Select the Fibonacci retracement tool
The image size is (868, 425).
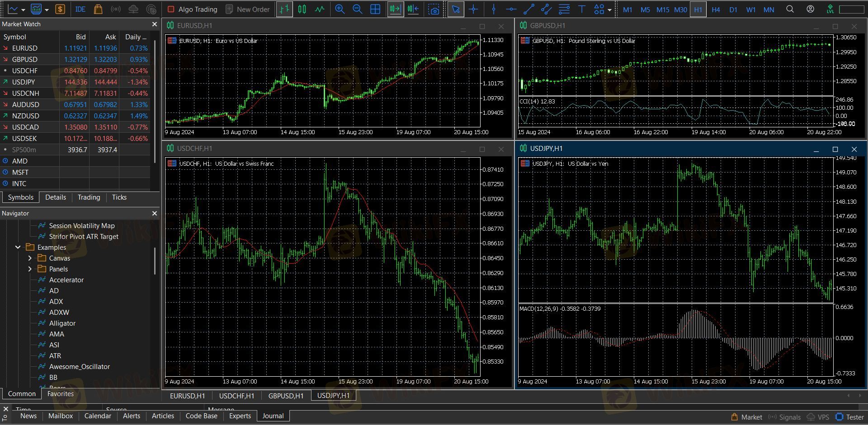(x=564, y=9)
